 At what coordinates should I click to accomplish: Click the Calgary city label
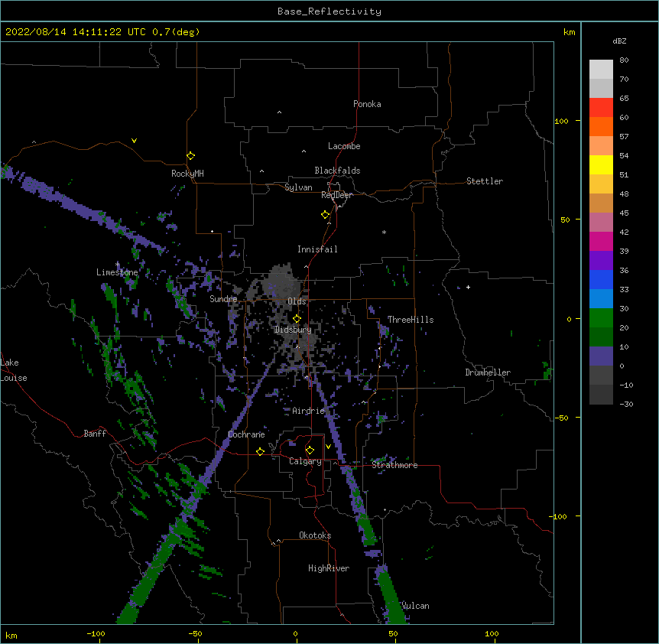[306, 461]
